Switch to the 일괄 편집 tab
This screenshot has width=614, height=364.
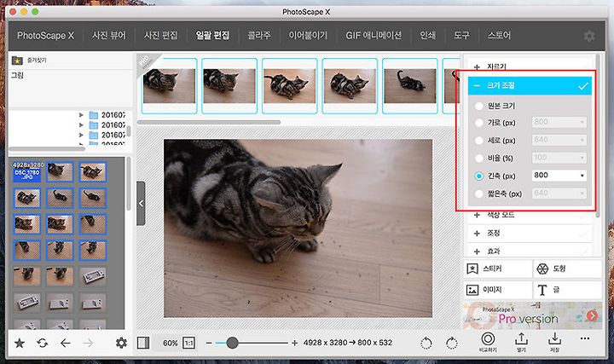(212, 36)
